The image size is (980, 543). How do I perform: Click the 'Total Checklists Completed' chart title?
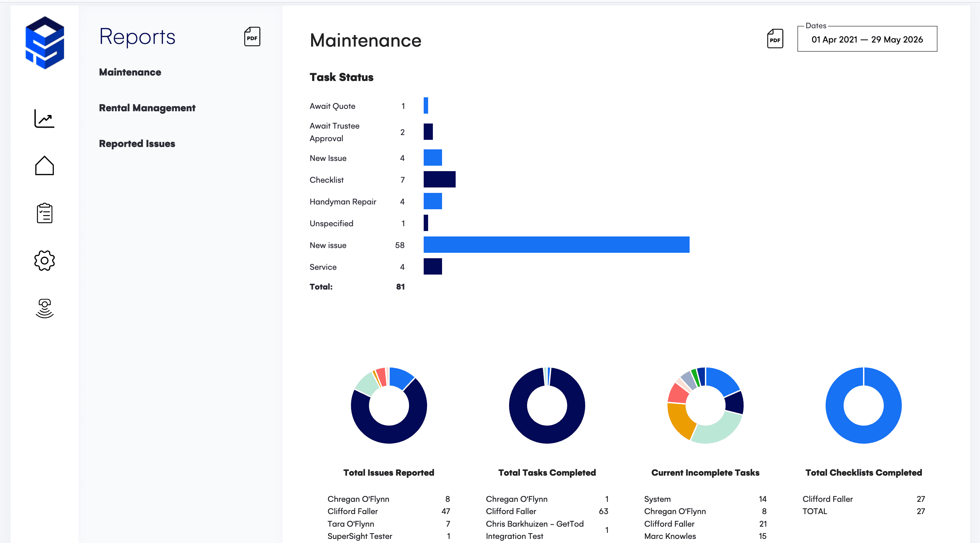point(864,473)
